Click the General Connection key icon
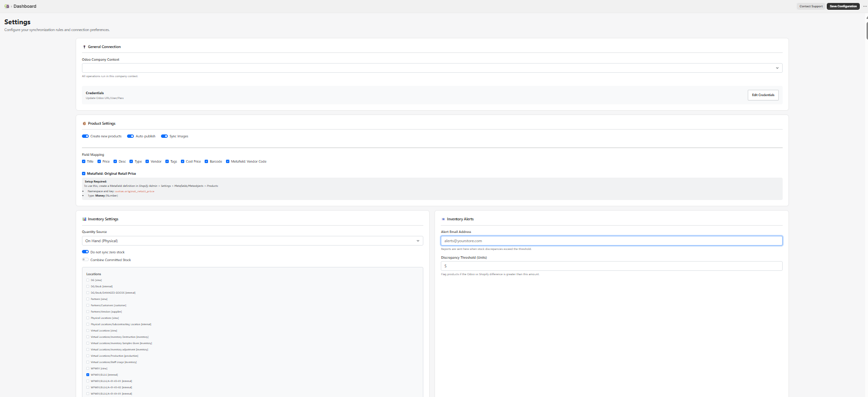The image size is (868, 397). [x=84, y=47]
